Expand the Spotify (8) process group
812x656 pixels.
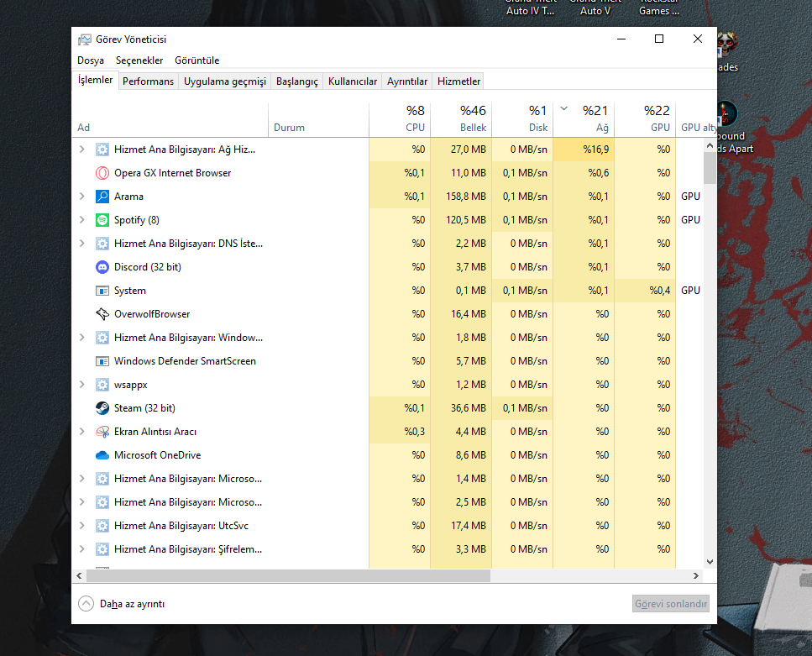[81, 220]
